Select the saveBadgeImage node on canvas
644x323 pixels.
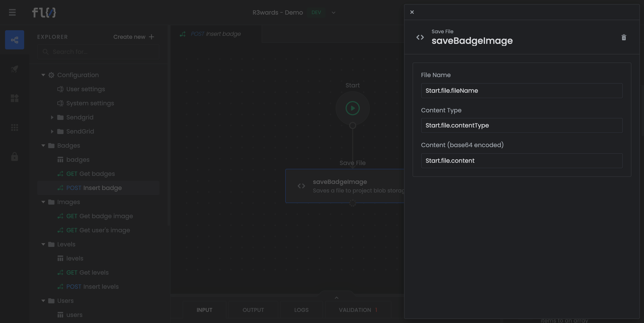[x=345, y=186]
